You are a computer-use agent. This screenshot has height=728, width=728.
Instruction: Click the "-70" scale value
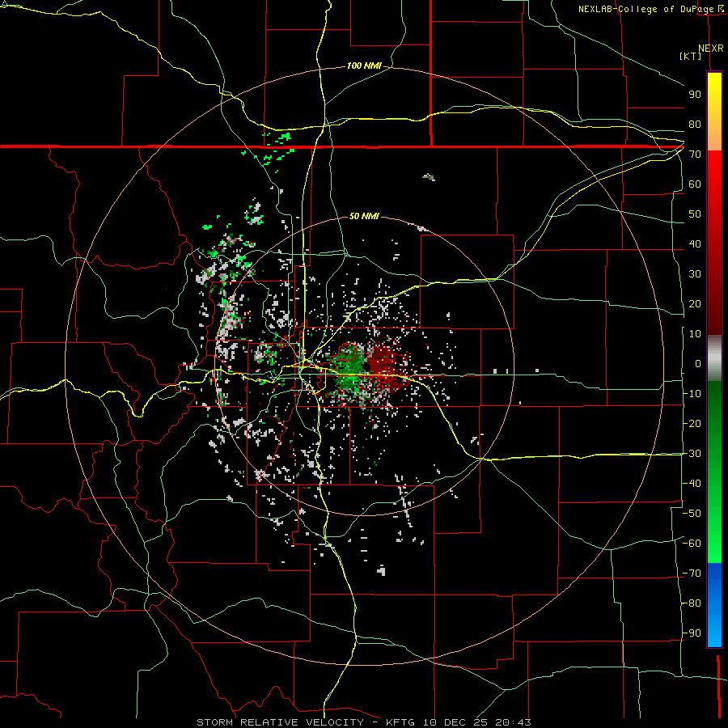click(x=692, y=574)
